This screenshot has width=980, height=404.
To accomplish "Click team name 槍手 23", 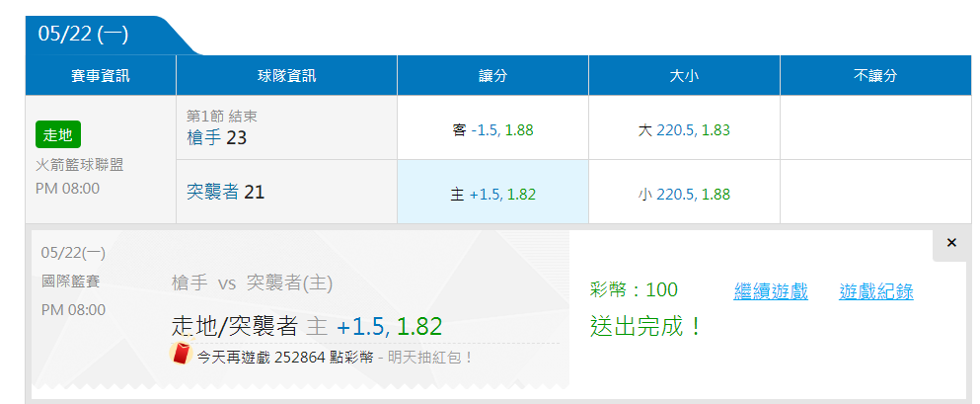I will [217, 137].
